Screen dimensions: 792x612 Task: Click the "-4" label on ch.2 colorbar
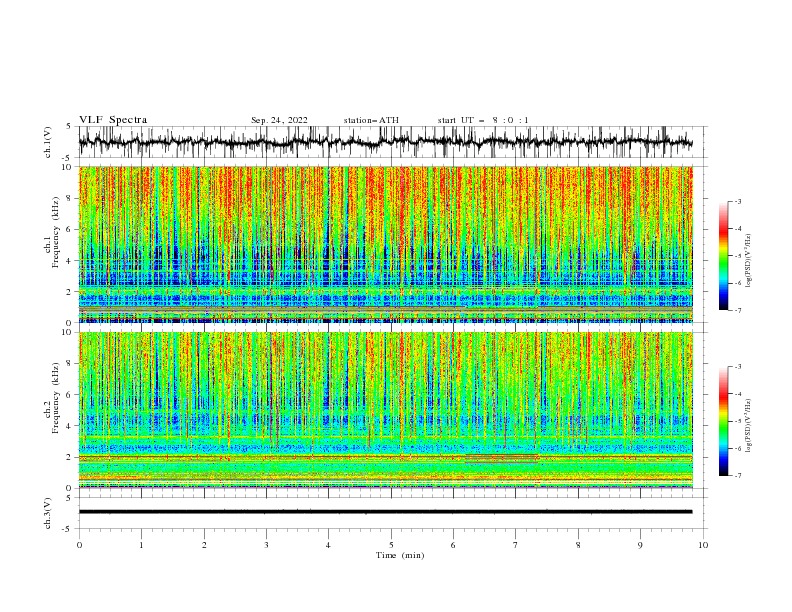coord(738,394)
